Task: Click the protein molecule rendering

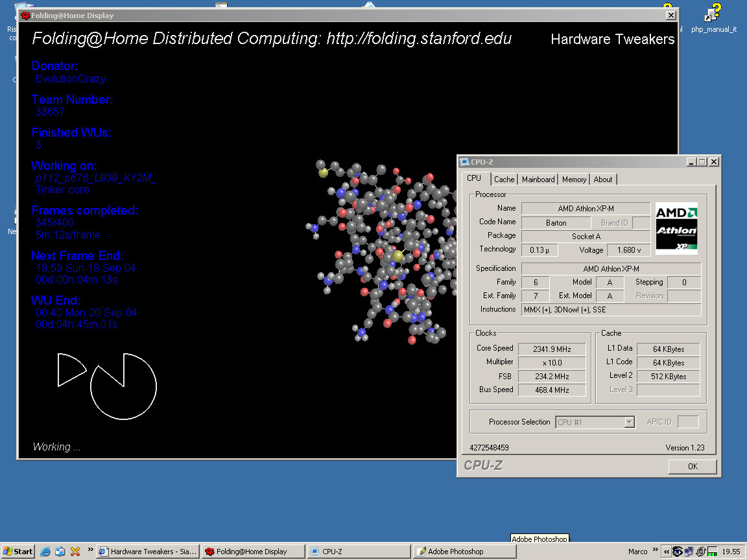Action: (x=381, y=252)
